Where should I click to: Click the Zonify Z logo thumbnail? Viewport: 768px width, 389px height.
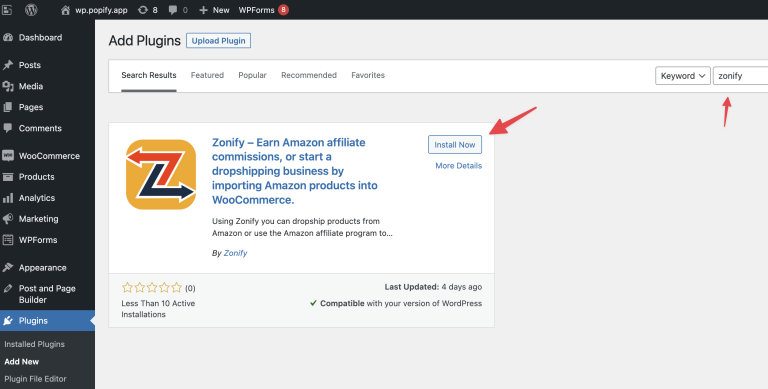[161, 174]
